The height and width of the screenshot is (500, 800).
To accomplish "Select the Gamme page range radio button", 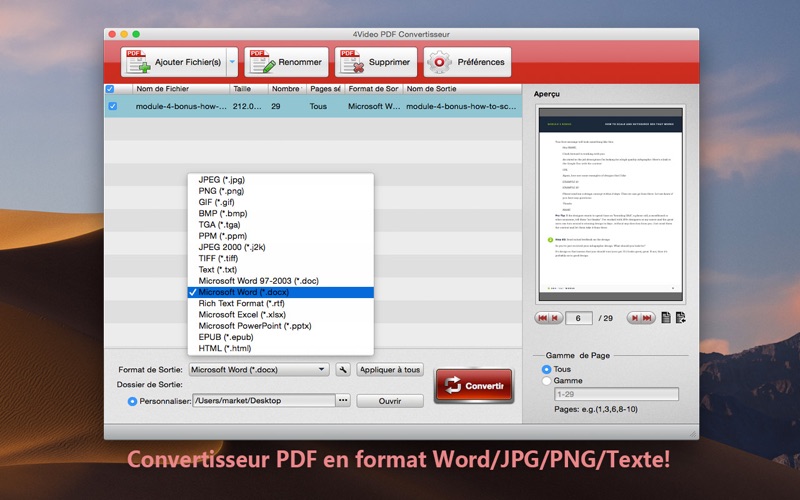I will click(x=546, y=381).
